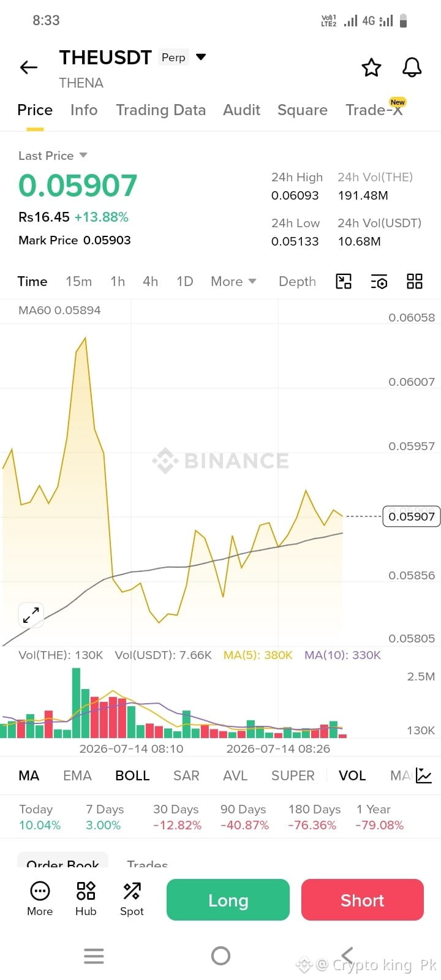441x980 pixels.
Task: Open the multi-chart grid icon
Action: pos(415,281)
